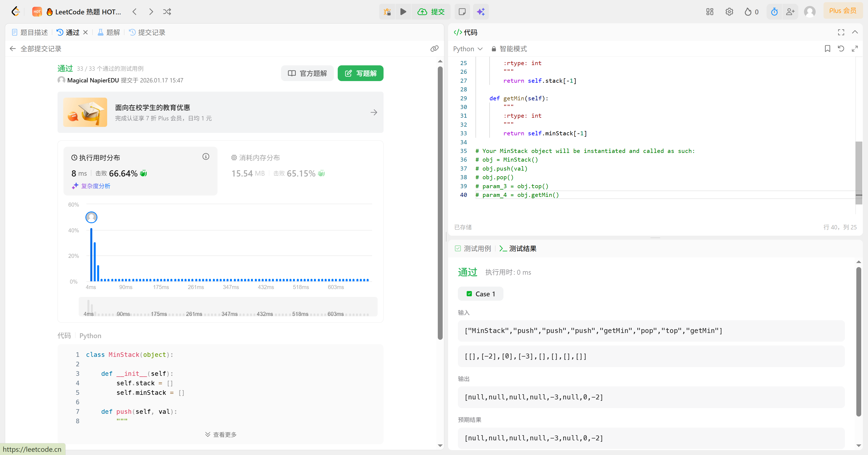Viewport: 868px width, 455px height.
Task: Open the Python language dropdown
Action: coord(468,49)
